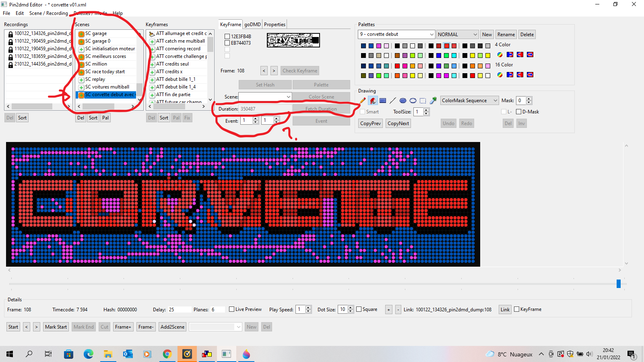The height and width of the screenshot is (362, 644).
Task: Click the color wheel icon under 16 Color
Action: coord(500,75)
